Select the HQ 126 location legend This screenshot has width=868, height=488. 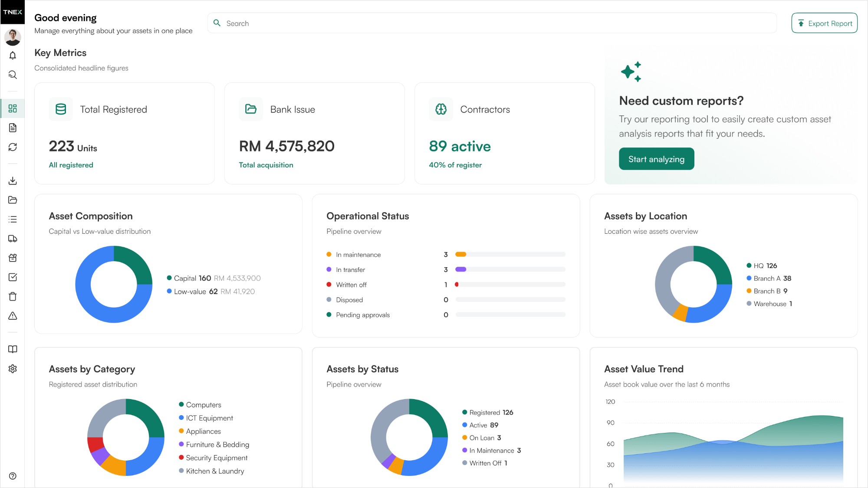tap(762, 265)
